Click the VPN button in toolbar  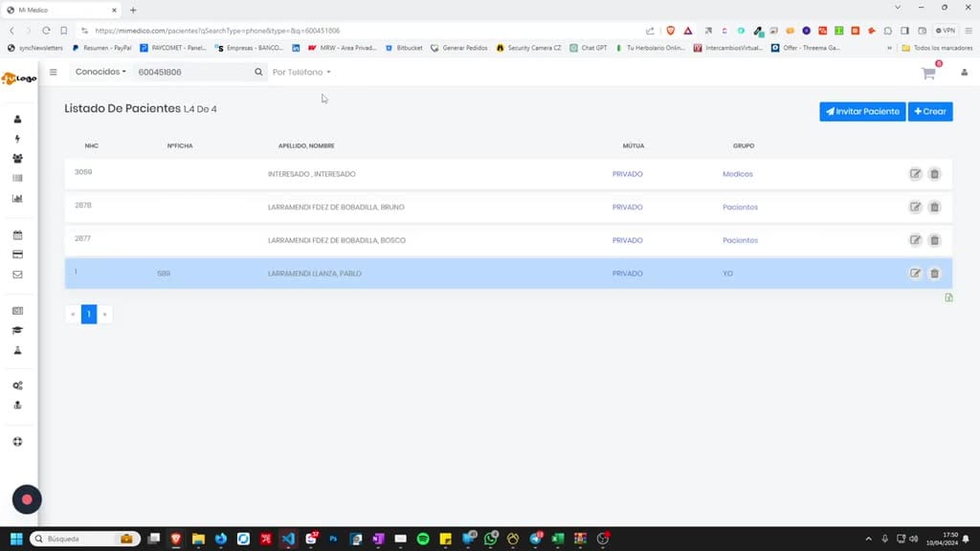pyautogui.click(x=946, y=30)
